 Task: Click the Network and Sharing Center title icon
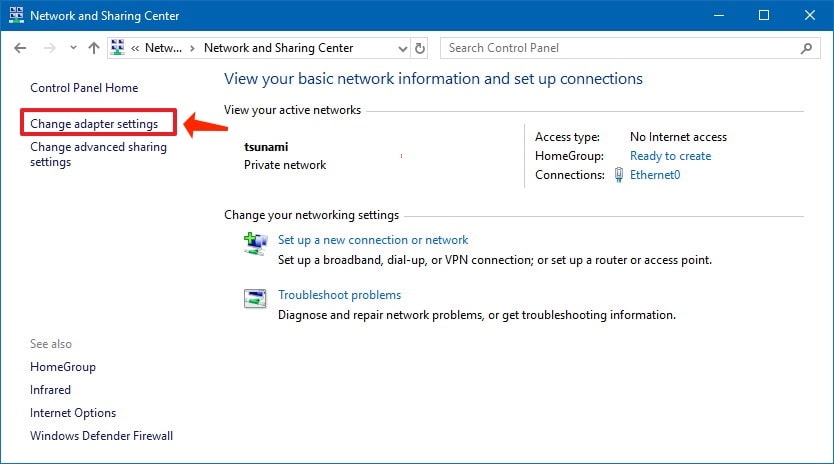[x=15, y=15]
